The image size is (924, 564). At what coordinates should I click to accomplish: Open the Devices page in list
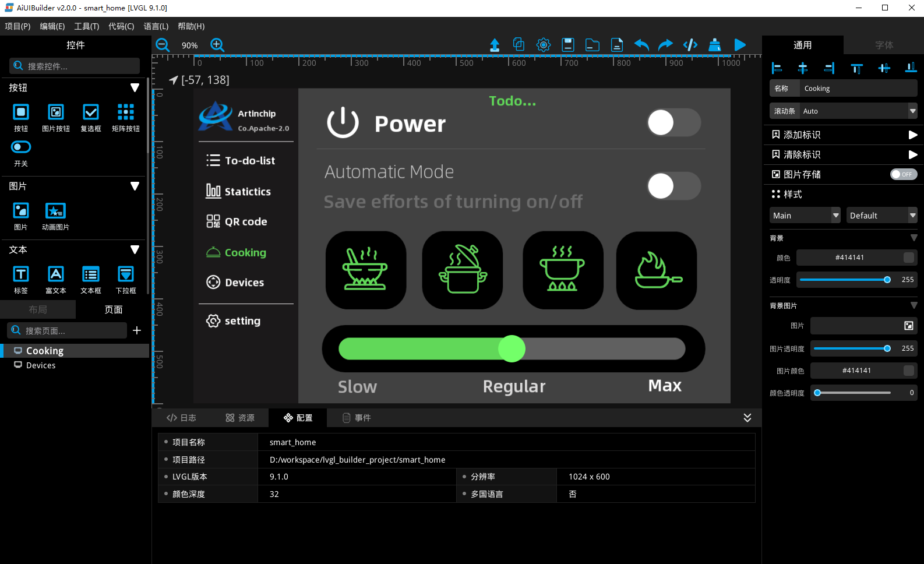[41, 365]
